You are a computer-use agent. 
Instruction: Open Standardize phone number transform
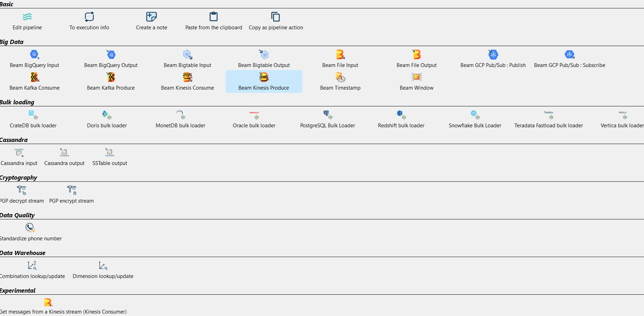[30, 228]
